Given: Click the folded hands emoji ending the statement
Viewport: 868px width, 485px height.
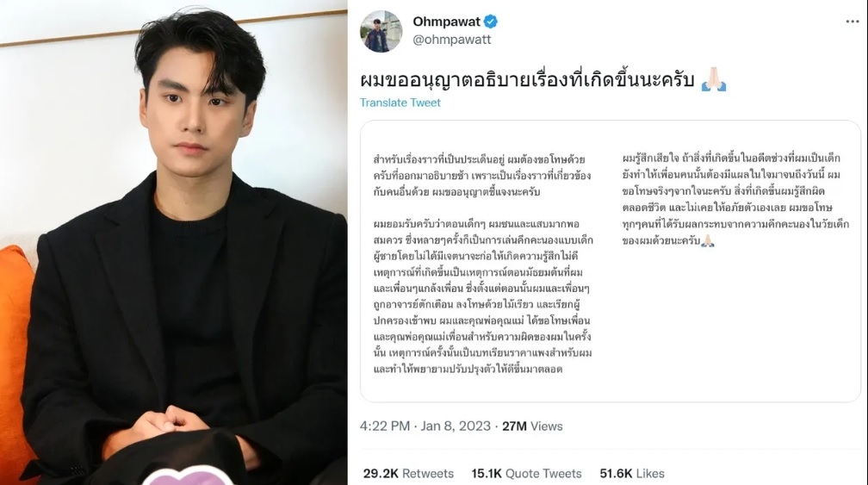Looking at the screenshot, I should point(708,241).
